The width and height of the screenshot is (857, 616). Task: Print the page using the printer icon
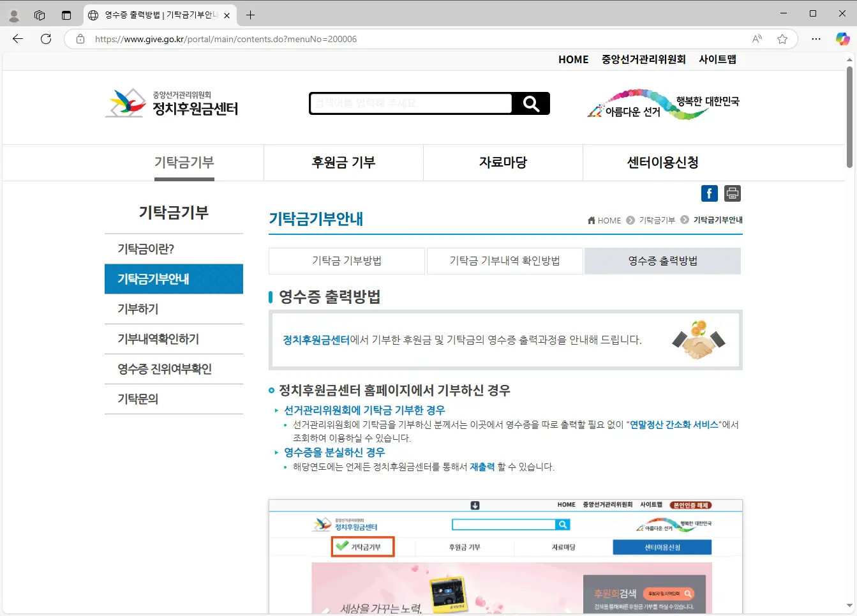731,193
